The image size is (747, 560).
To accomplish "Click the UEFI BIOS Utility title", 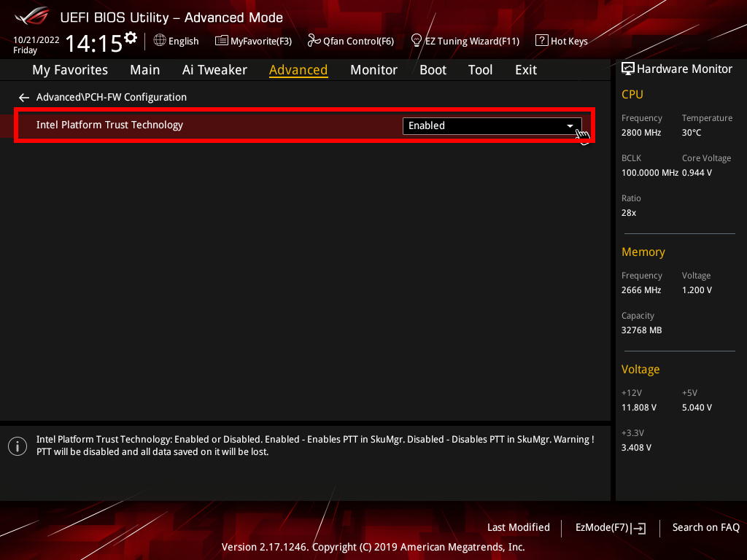I will click(x=171, y=17).
